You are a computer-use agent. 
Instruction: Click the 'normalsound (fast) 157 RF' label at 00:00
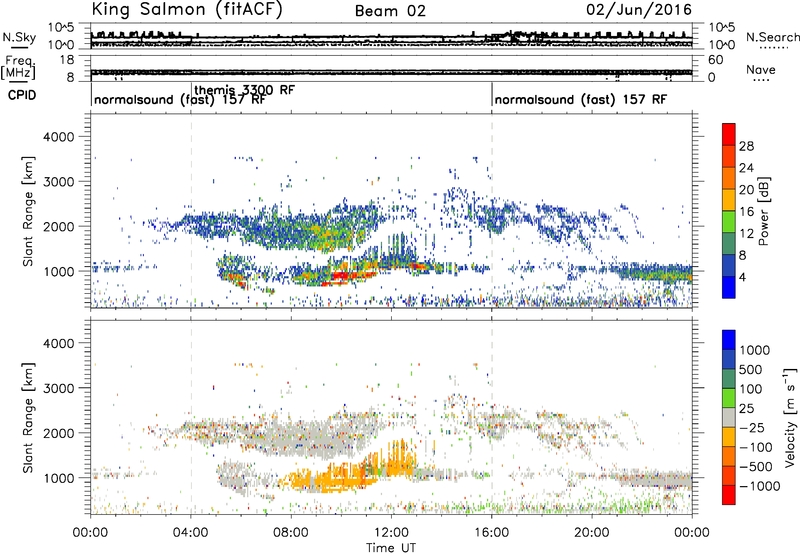[x=180, y=99]
